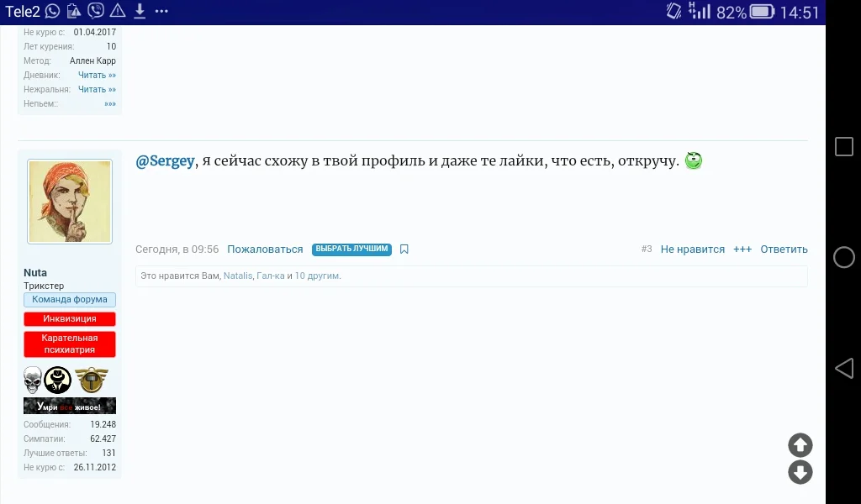Click the scroll-up arrow button
The width and height of the screenshot is (861, 504).
coord(800,445)
